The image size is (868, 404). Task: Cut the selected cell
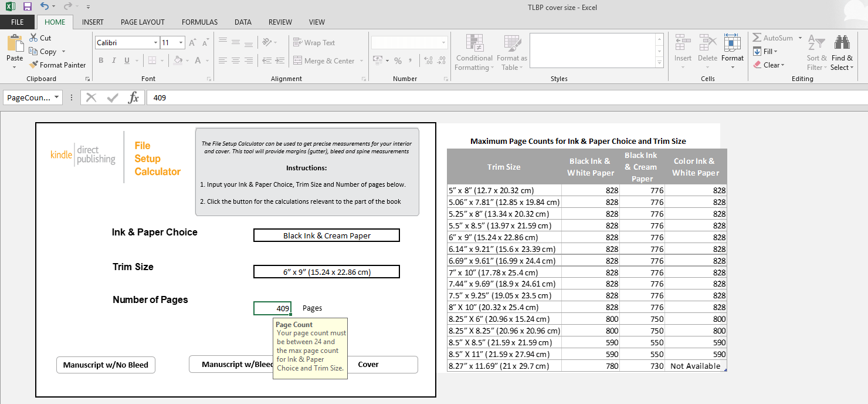tap(40, 38)
